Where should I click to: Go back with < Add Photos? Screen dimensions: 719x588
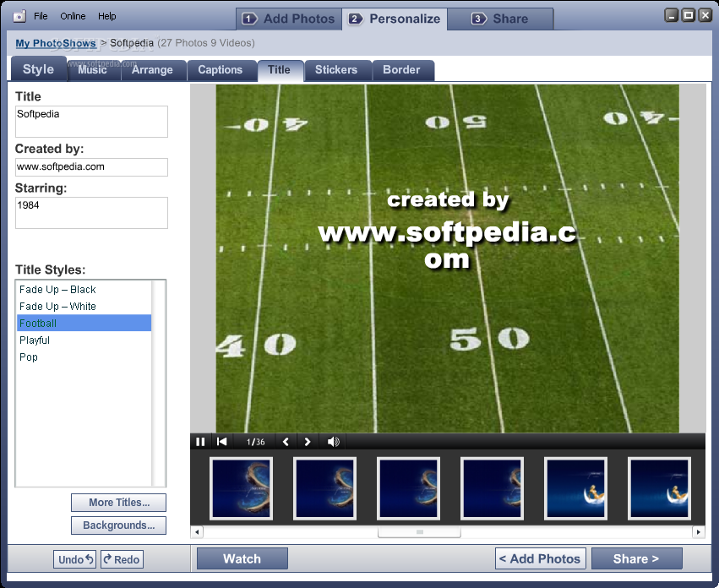coord(540,558)
